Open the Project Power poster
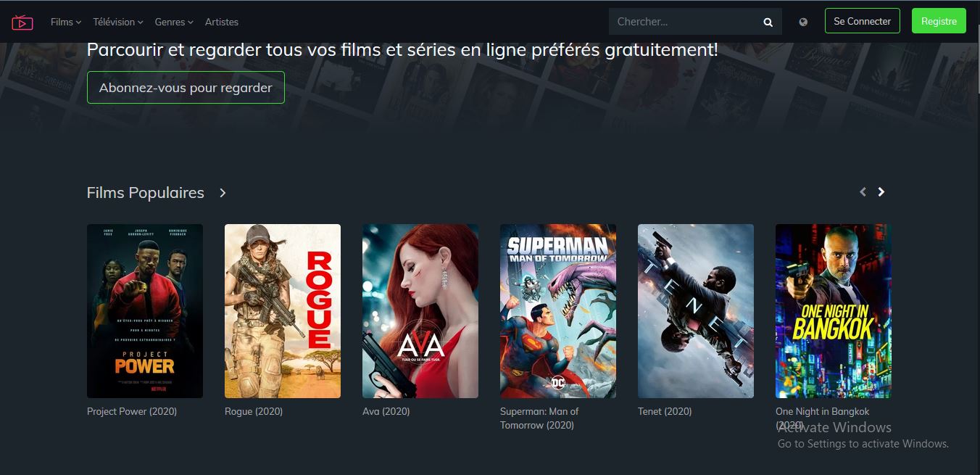The width and height of the screenshot is (980, 475). (145, 311)
